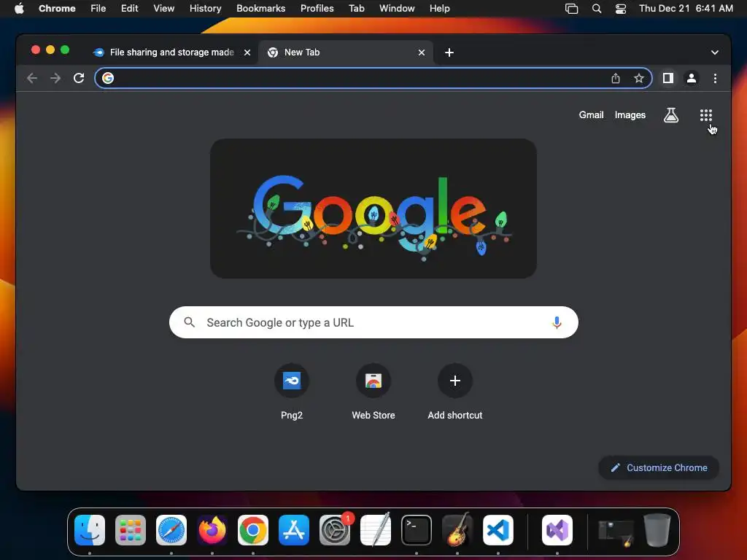Open the Gmail link
This screenshot has height=560, width=747.
591,114
